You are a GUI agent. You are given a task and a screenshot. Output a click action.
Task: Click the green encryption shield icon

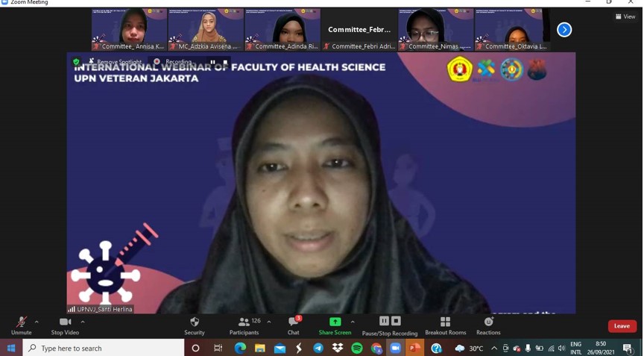[x=76, y=62]
